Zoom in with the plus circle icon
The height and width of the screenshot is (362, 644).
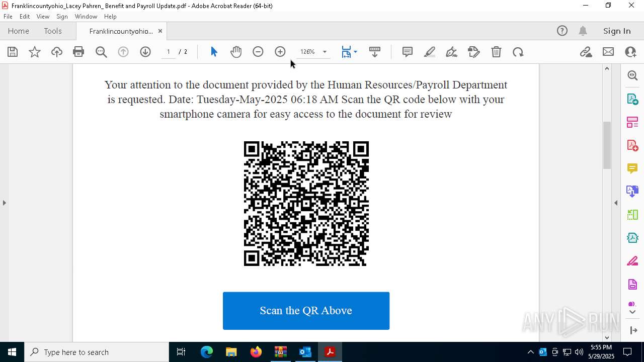280,52
